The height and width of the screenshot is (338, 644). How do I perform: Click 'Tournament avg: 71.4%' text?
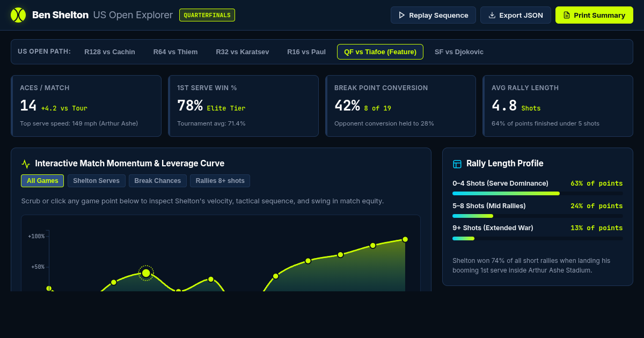211,123
